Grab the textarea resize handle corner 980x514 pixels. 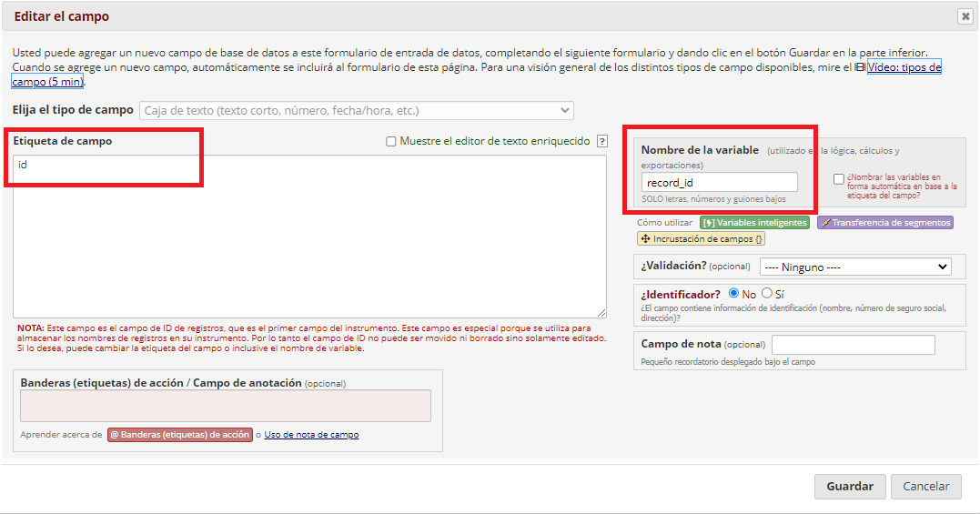[x=601, y=313]
